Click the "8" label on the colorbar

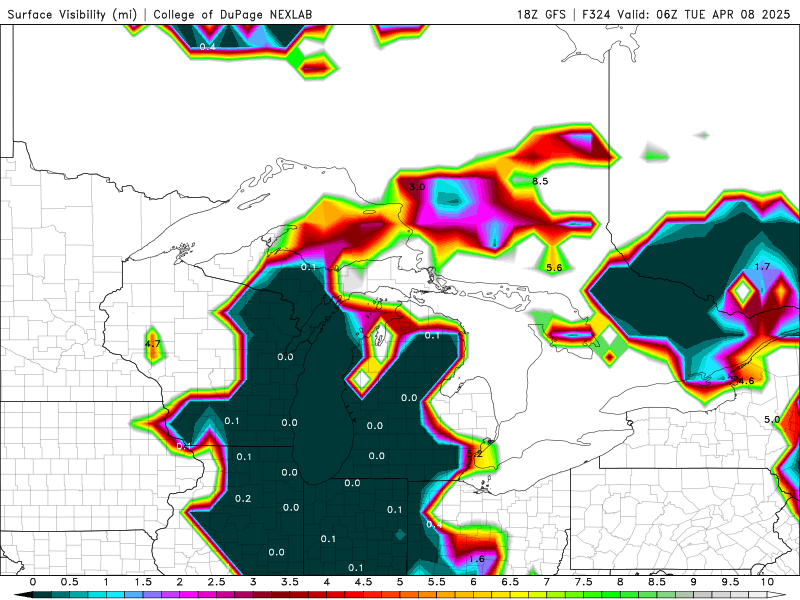pos(620,582)
